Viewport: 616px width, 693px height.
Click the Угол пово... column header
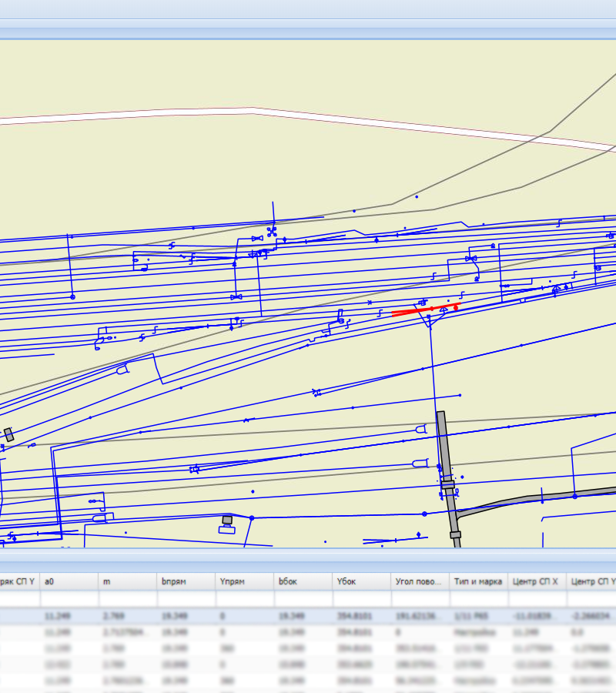coord(420,581)
